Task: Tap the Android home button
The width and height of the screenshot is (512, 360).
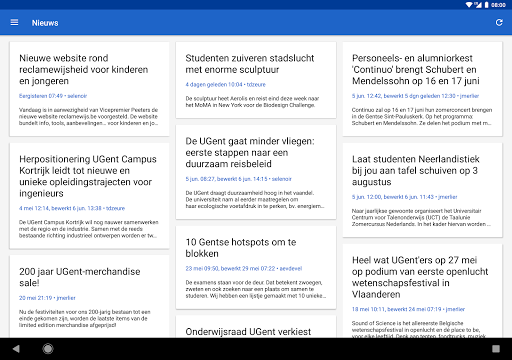Action: click(x=48, y=349)
